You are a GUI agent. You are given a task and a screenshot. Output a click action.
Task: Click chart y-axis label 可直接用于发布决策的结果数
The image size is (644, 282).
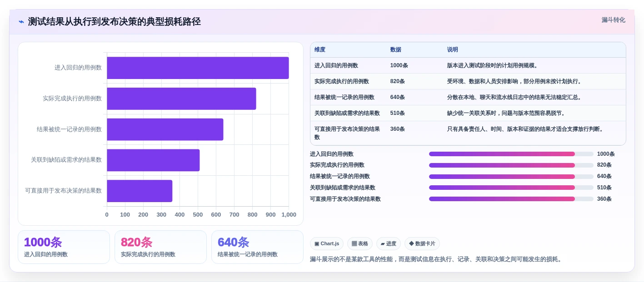click(64, 191)
